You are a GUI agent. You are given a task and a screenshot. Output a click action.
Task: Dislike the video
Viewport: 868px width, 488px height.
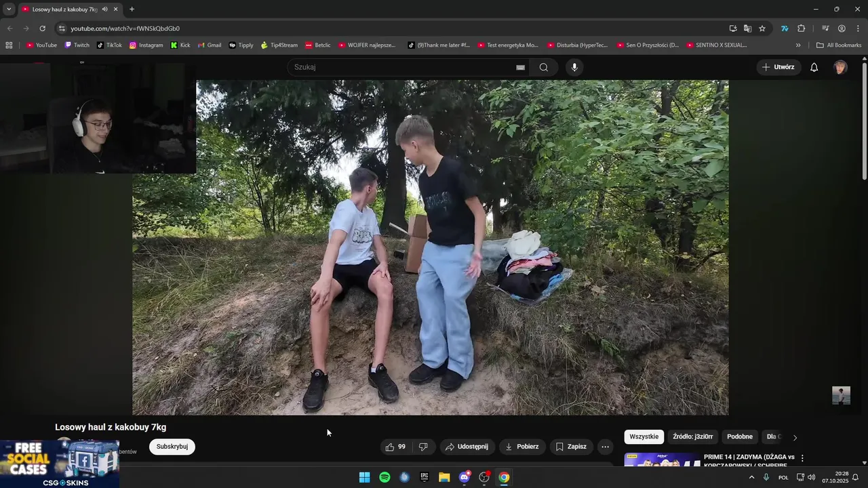pyautogui.click(x=423, y=447)
